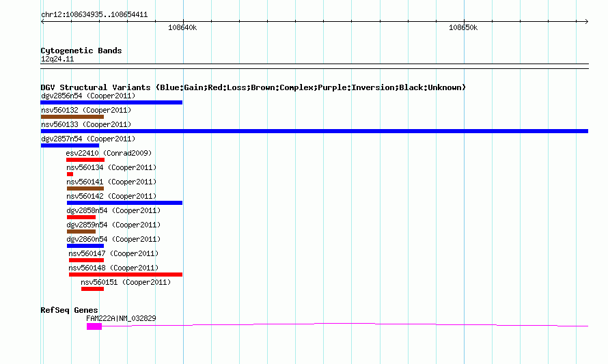Click the long blue bar under nsv560133
608x364 pixels.
coord(314,131)
